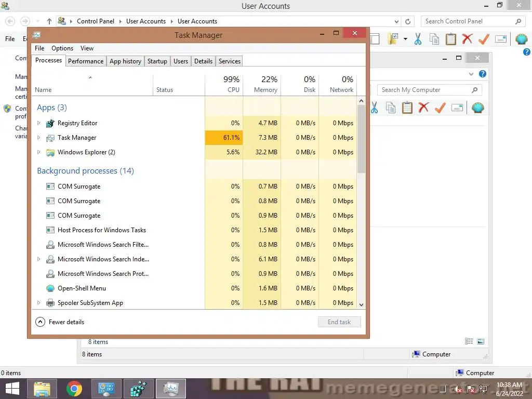Go up one level in Control Panel
Image resolution: width=532 pixels, height=399 pixels.
(x=49, y=21)
